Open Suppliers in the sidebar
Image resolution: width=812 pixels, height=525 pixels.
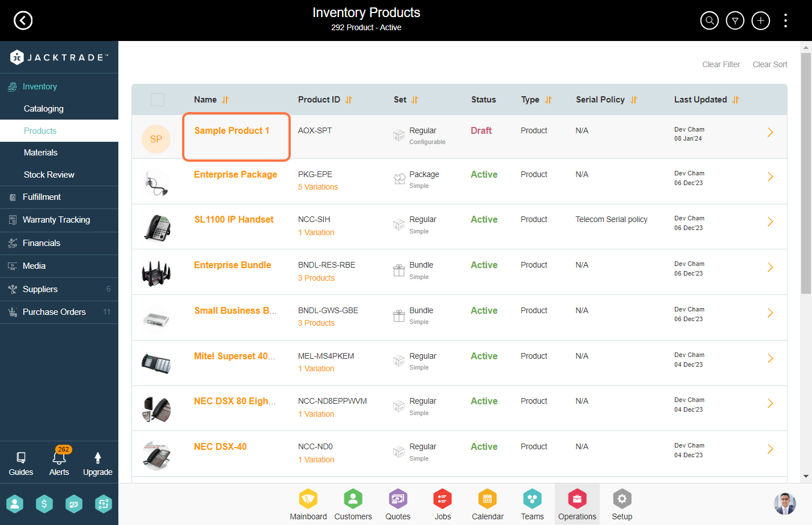59,289
